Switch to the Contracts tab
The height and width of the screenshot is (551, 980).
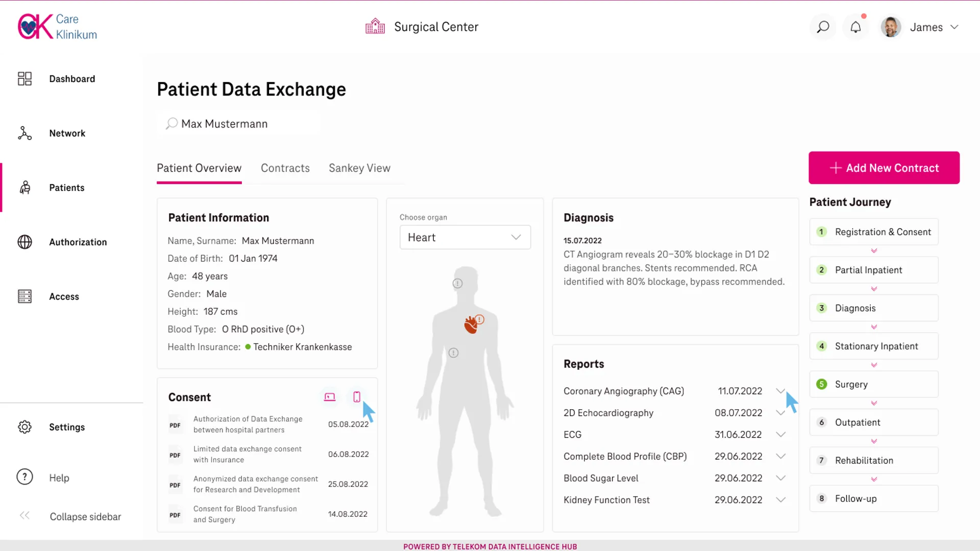[x=285, y=168]
